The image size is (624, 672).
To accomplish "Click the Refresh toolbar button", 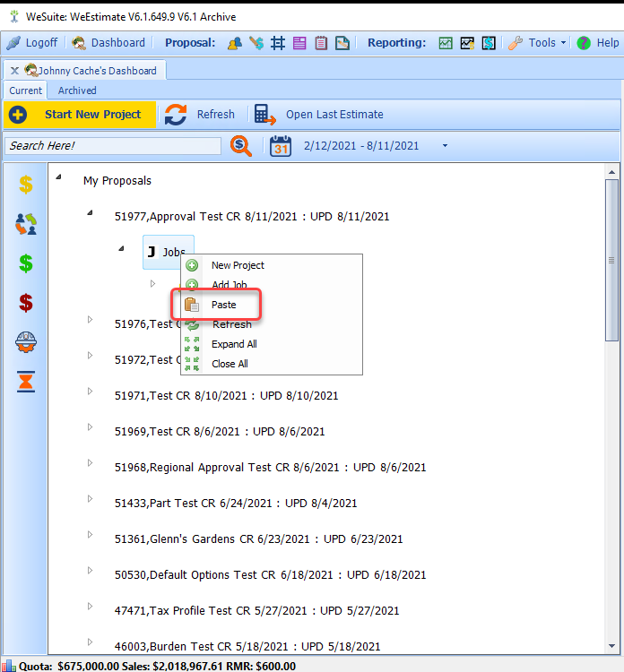I will click(200, 115).
